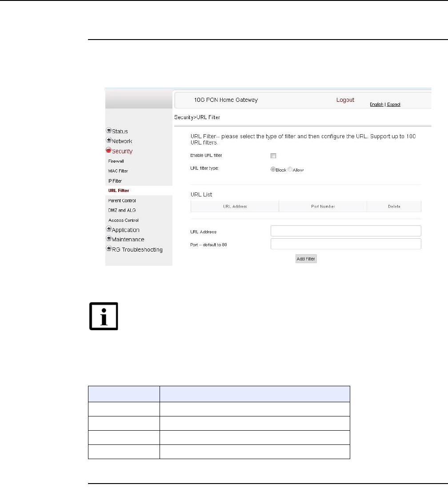
Task: Tick the Enable URL filter checkbox
Action: coord(273,156)
